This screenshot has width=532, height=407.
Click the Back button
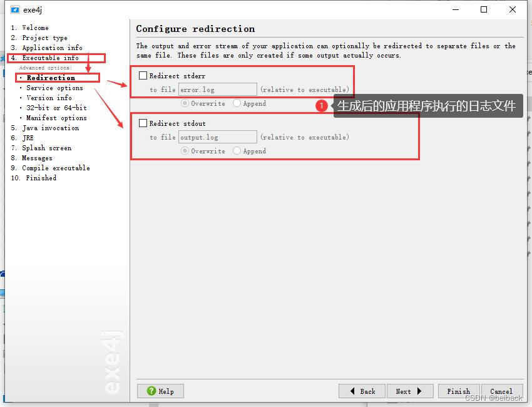362,391
